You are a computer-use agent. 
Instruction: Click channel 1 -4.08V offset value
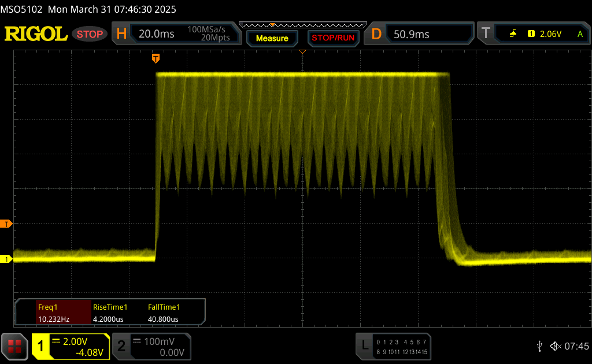90,352
